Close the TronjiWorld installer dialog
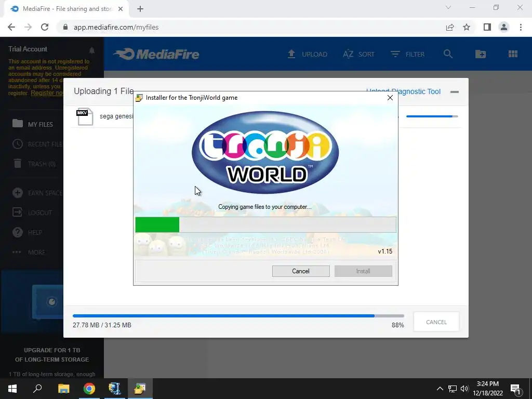The width and height of the screenshot is (532, 399). (x=390, y=98)
